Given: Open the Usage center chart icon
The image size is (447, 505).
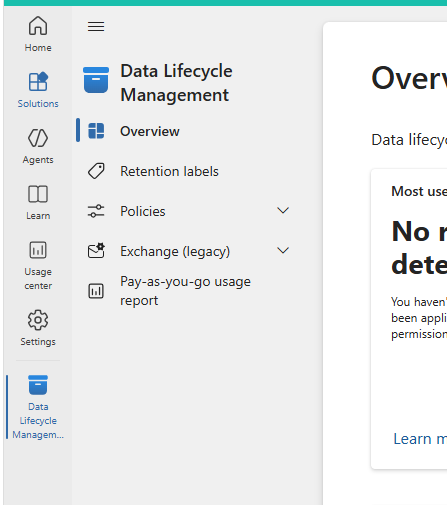Looking at the screenshot, I should [38, 250].
